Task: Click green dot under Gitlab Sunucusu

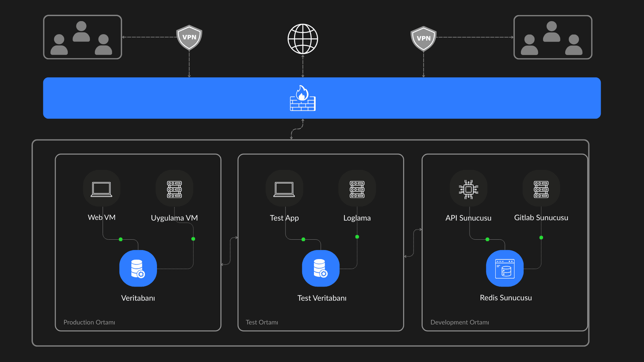Action: pos(541,238)
